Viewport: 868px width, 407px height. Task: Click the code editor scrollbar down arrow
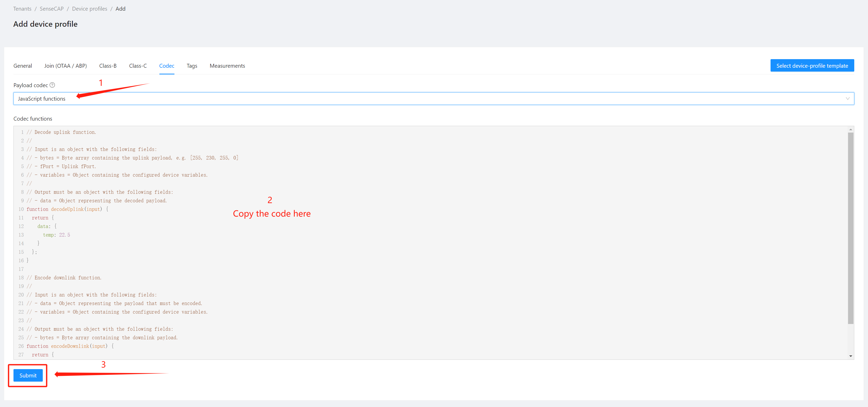(850, 356)
